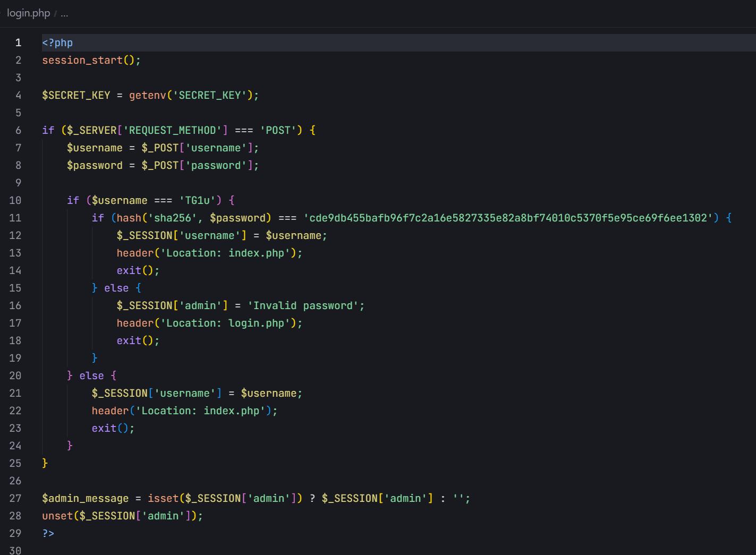Viewport: 756px width, 555px height.
Task: Click 'Invalid password' string
Action: (x=303, y=305)
